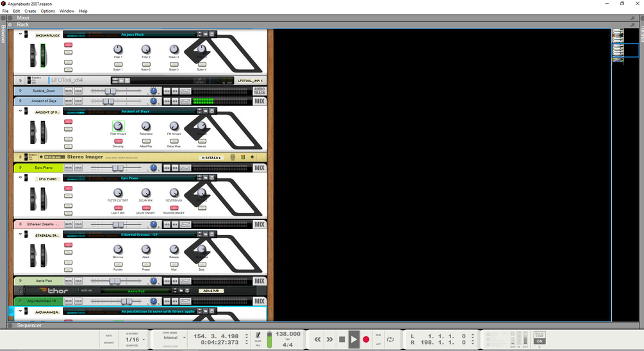Click the SEQ button on Subkick_Down channel
The width and height of the screenshot is (644, 351).
point(167,91)
